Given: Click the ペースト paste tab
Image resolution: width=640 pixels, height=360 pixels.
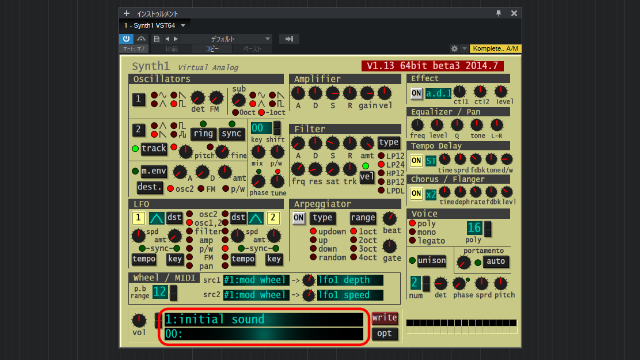Looking at the screenshot, I should coord(252,49).
